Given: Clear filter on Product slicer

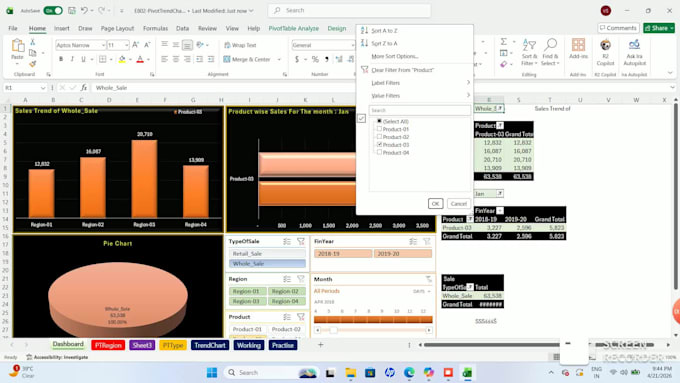Looking at the screenshot, I should tap(301, 317).
